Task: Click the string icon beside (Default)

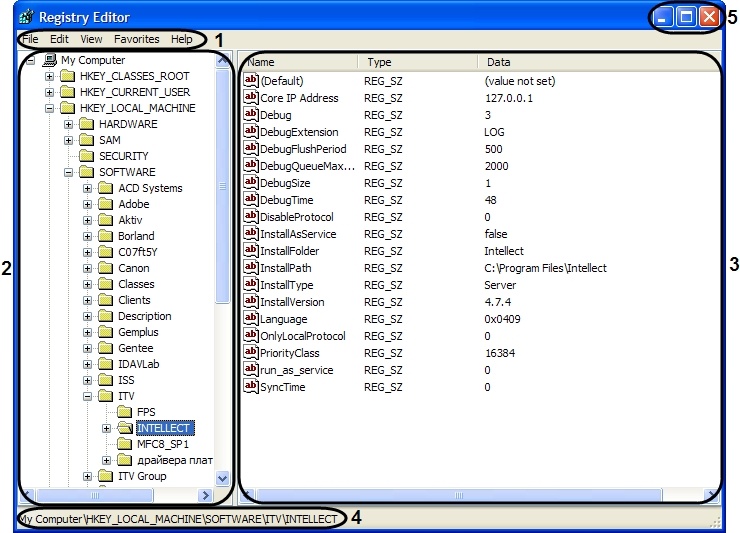Action: (251, 80)
